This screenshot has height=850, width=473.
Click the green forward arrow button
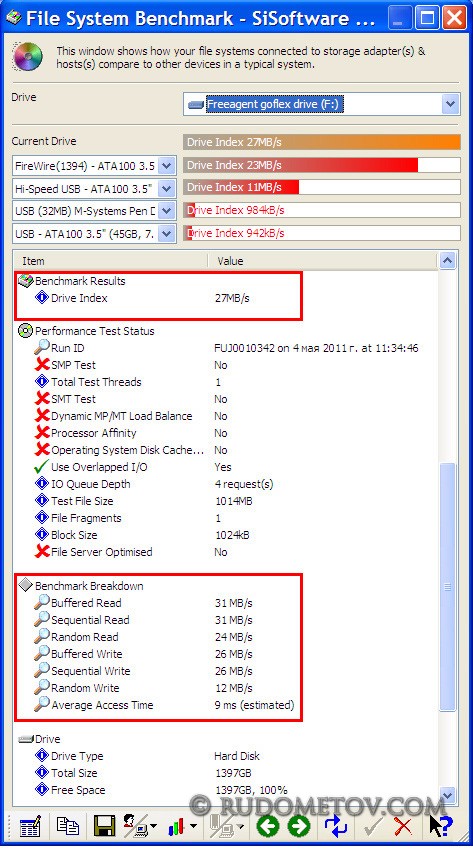coord(299,826)
